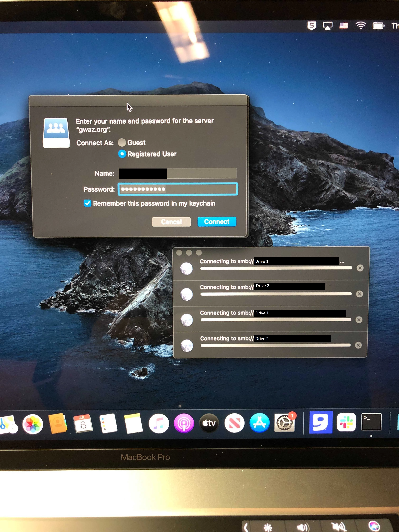Open the Terminal app icon
The height and width of the screenshot is (532, 399).
[371, 422]
